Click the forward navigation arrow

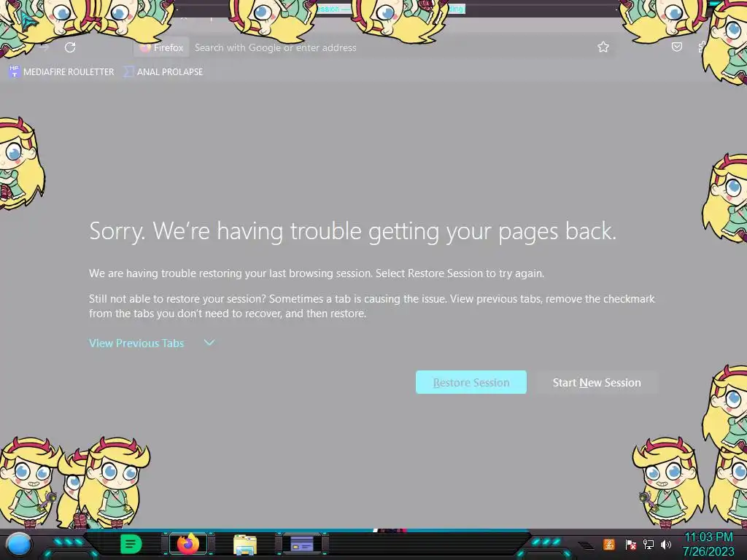44,47
